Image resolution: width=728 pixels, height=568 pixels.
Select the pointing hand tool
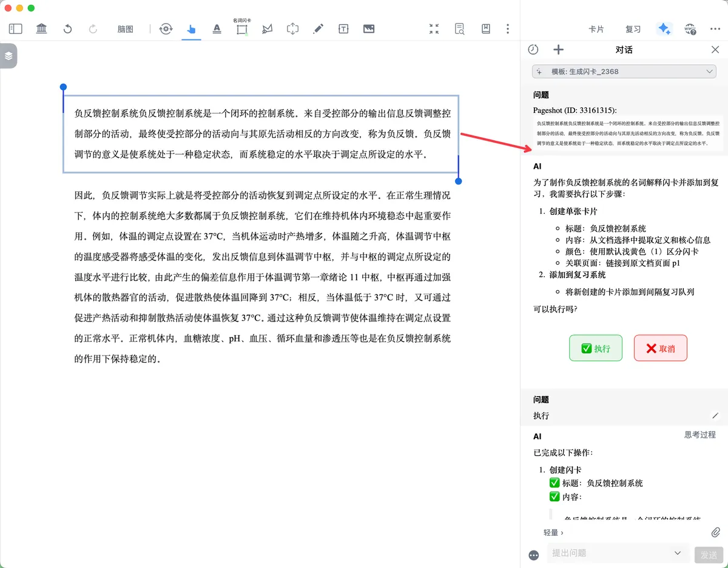click(191, 29)
